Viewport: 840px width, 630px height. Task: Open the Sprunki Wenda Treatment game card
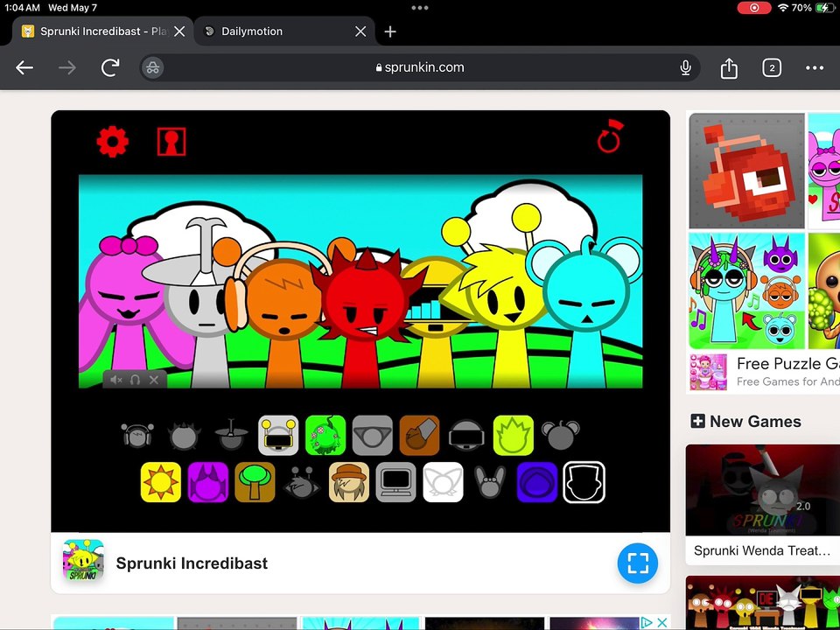[x=763, y=505]
